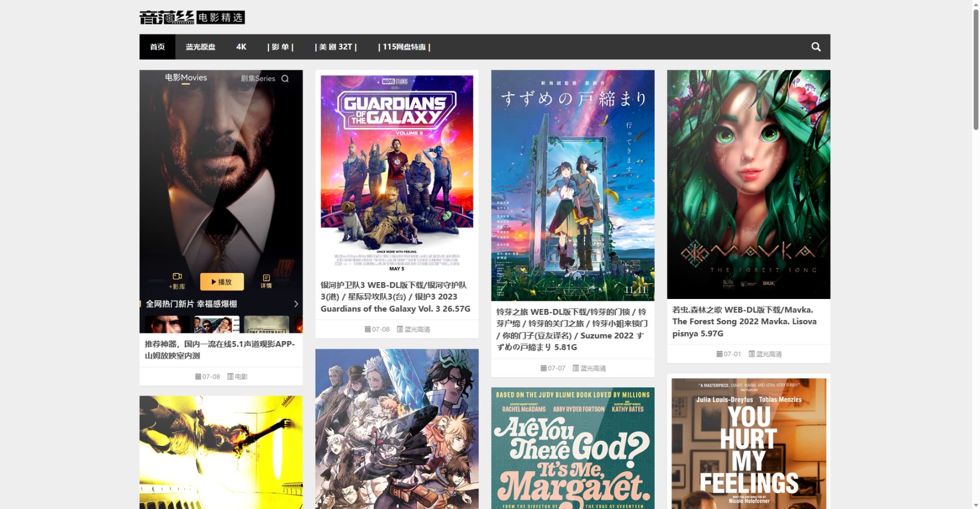Image resolution: width=980 pixels, height=509 pixels.
Task: Open 蓝光高清 category on the 银河护卫队3 card
Action: click(x=417, y=329)
